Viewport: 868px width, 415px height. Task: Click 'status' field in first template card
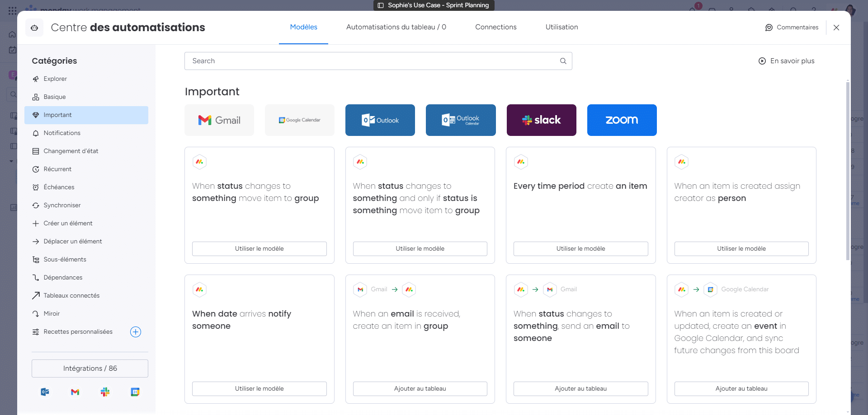[x=230, y=186]
